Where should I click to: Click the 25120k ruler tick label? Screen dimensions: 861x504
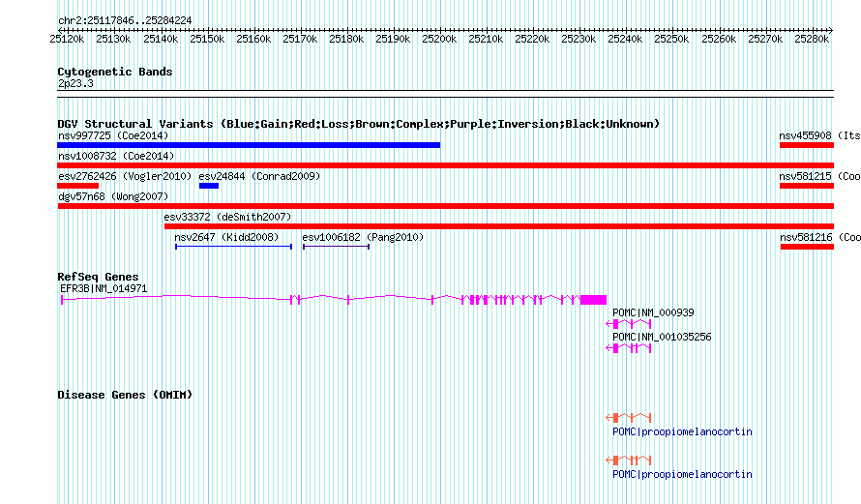point(67,39)
